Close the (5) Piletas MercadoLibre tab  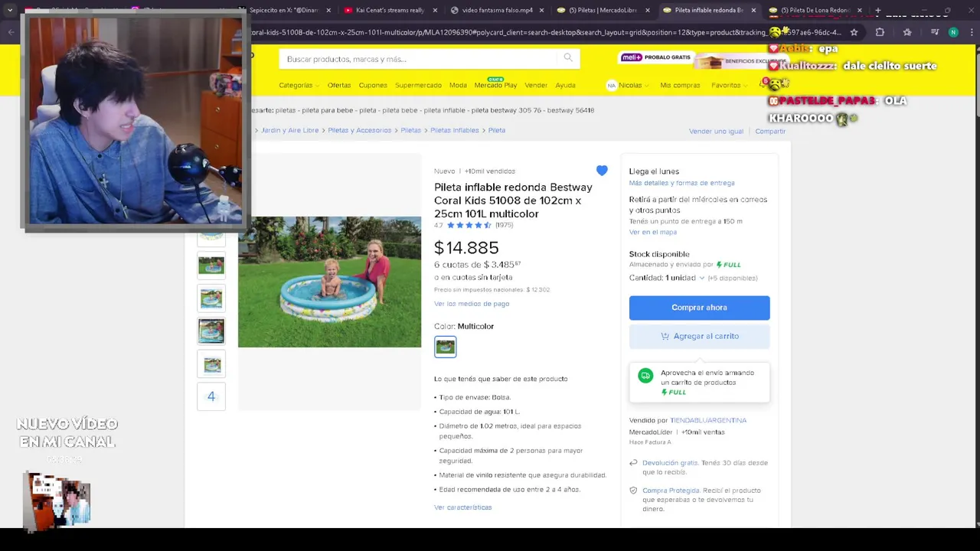(647, 11)
